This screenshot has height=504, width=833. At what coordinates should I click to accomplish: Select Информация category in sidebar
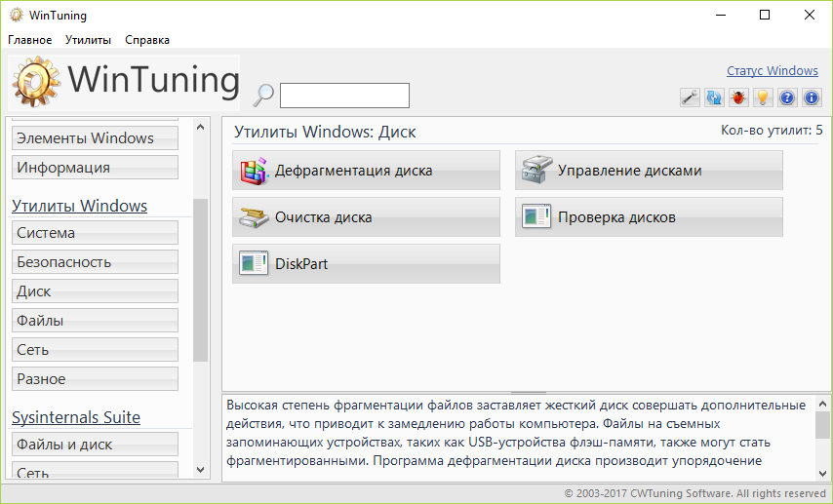point(95,168)
